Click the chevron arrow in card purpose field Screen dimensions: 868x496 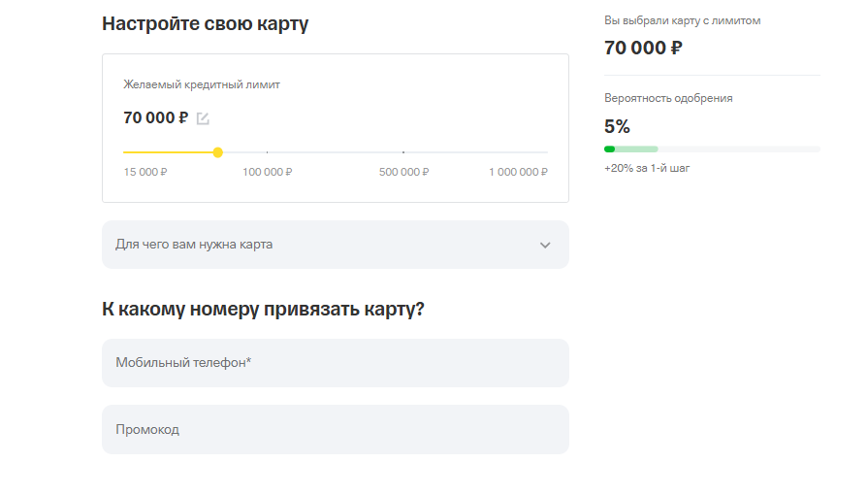click(x=545, y=246)
